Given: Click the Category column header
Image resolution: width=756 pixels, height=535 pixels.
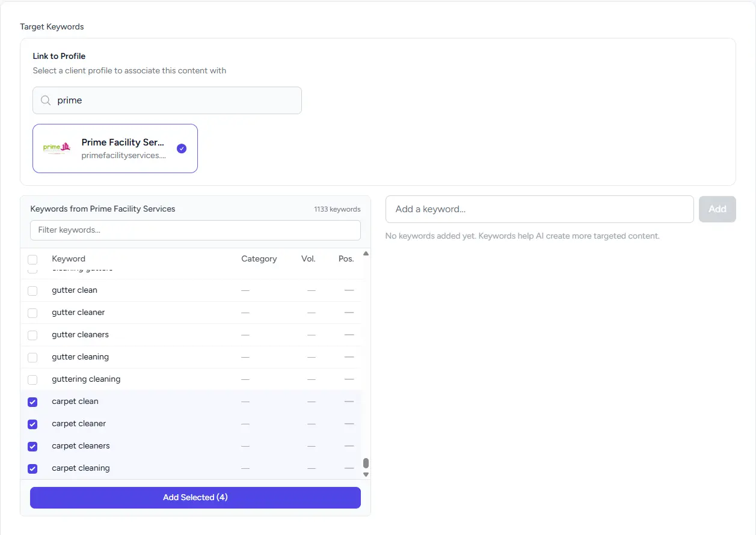Looking at the screenshot, I should [259, 258].
